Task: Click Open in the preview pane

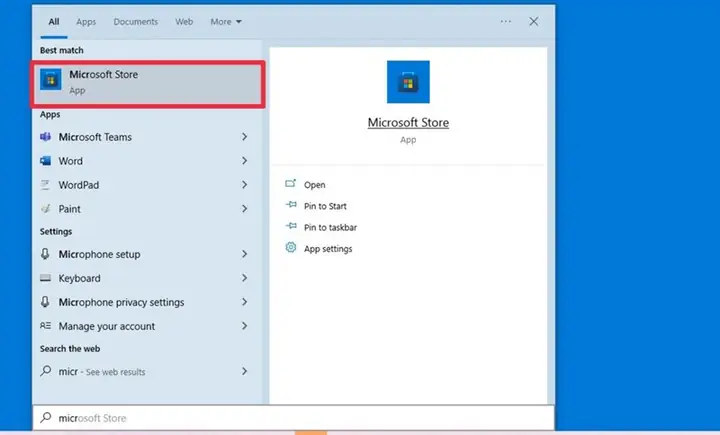Action: pos(315,185)
